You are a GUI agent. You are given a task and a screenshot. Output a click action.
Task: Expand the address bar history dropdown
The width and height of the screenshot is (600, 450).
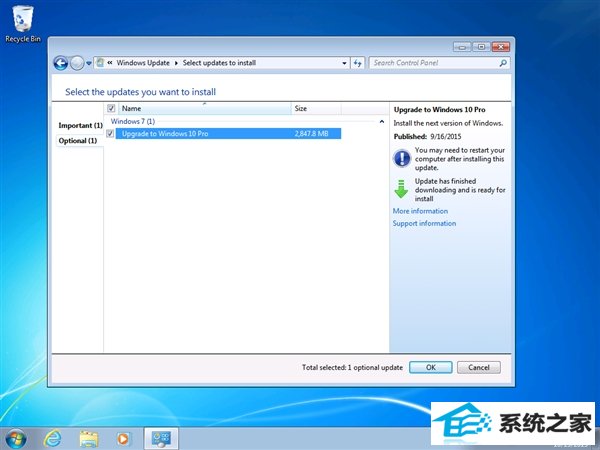tap(344, 63)
